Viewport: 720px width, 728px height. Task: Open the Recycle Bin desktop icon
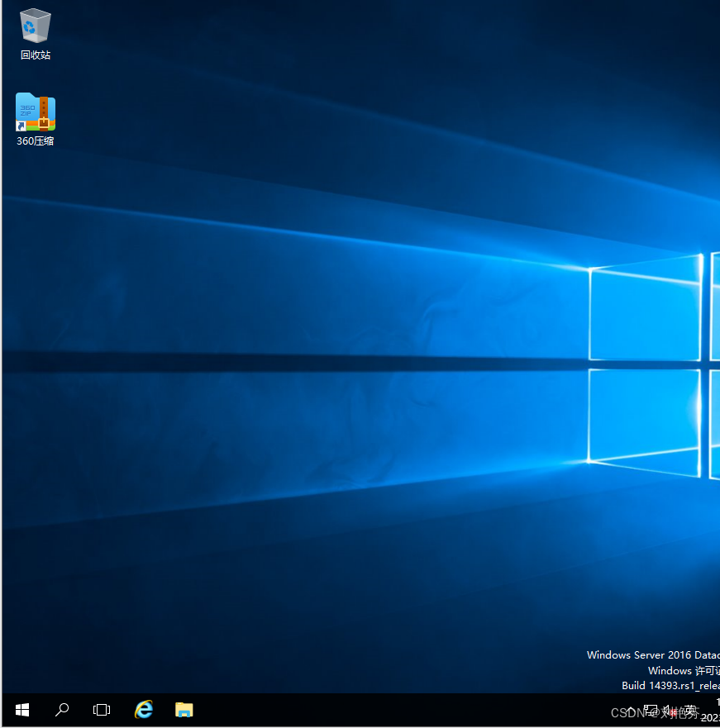pyautogui.click(x=36, y=34)
